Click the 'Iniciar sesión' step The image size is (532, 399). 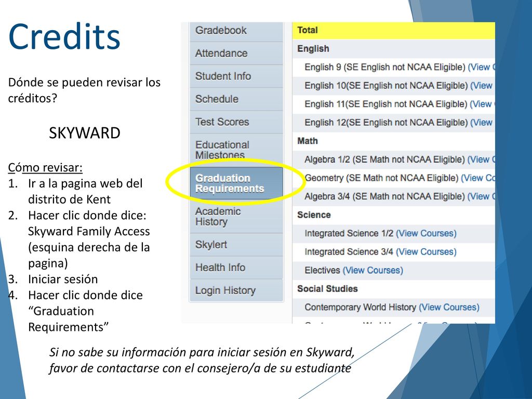click(x=63, y=279)
